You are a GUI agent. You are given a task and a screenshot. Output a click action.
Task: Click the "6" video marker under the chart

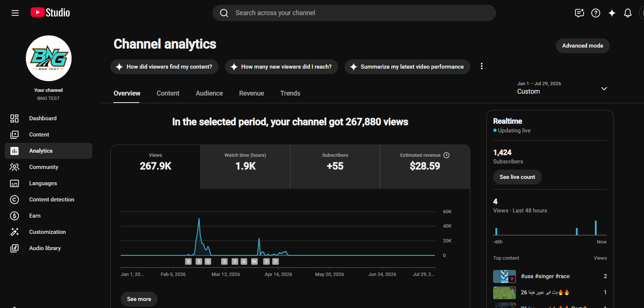point(244,262)
